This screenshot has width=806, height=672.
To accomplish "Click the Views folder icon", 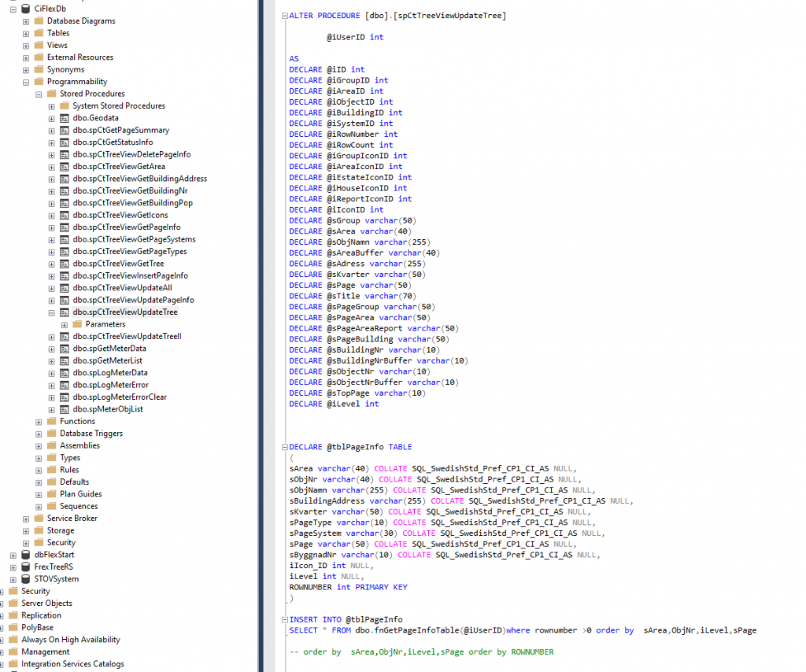I will (39, 45).
